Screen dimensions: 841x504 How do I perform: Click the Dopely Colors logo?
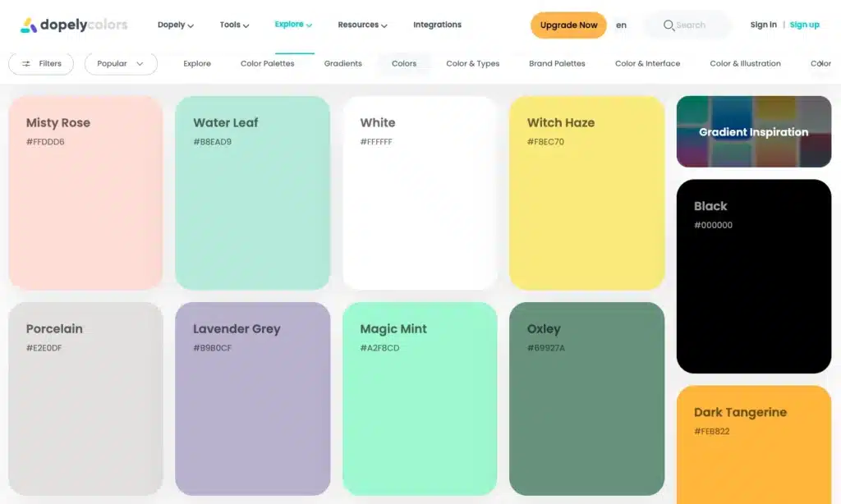coord(74,25)
